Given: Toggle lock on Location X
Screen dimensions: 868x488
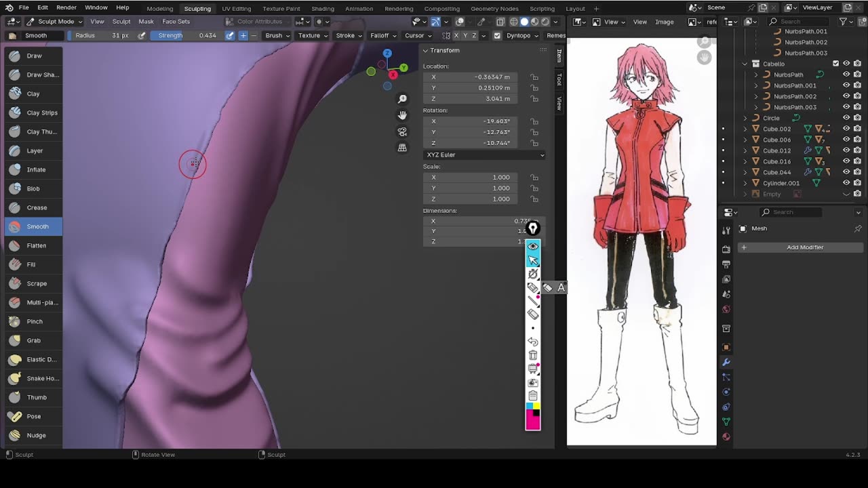Looking at the screenshot, I should pyautogui.click(x=534, y=77).
